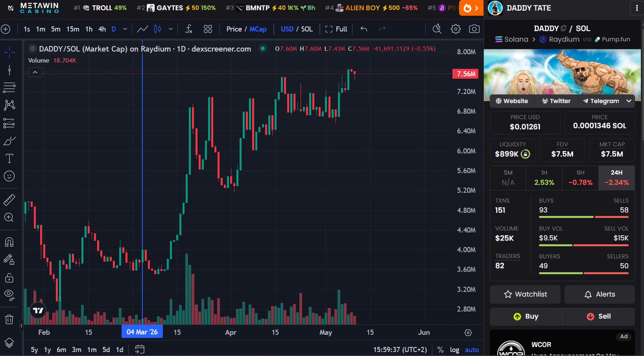Open the token Website link
Image resolution: width=644 pixels, height=356 pixels.
(512, 101)
